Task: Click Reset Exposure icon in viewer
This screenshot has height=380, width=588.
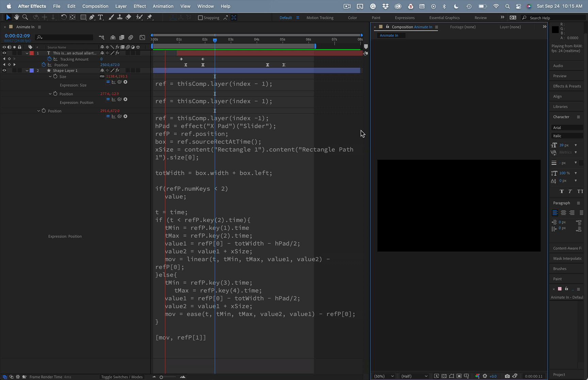Action: (x=485, y=376)
